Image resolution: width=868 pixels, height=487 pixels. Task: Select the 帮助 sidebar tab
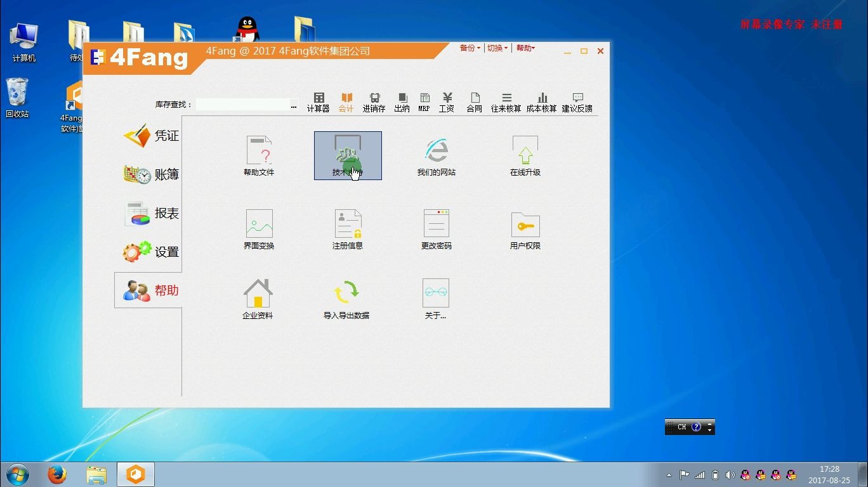[148, 290]
